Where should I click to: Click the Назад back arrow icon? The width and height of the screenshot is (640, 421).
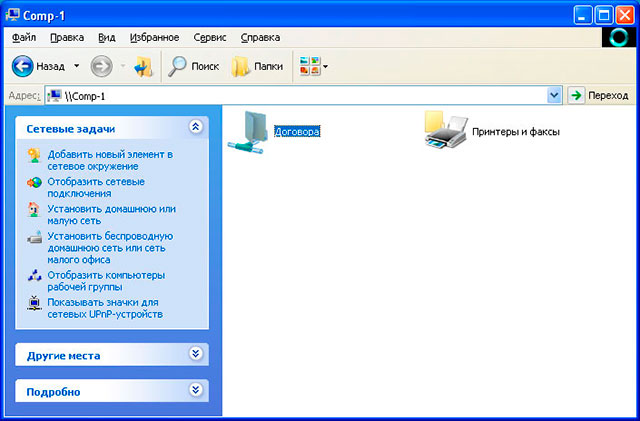22,66
